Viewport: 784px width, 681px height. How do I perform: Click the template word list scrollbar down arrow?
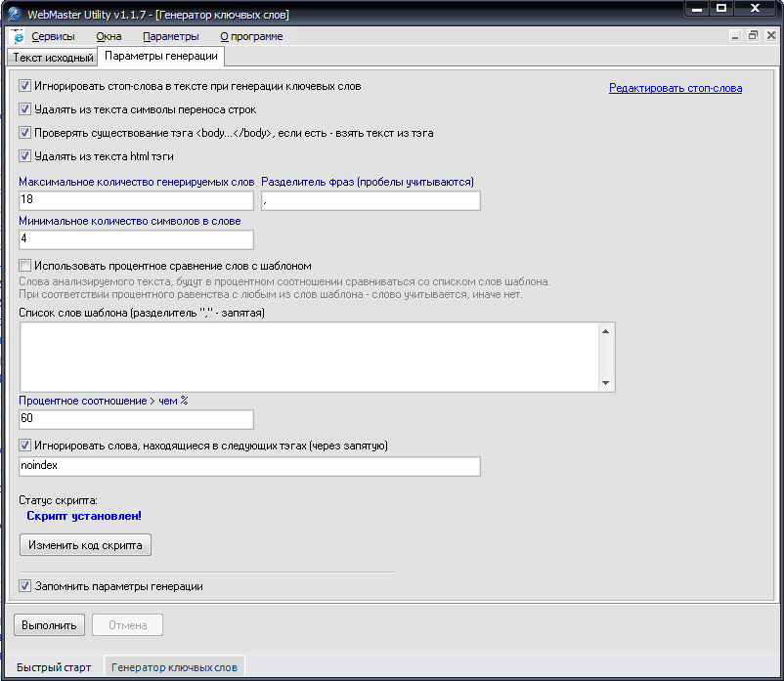[x=606, y=383]
